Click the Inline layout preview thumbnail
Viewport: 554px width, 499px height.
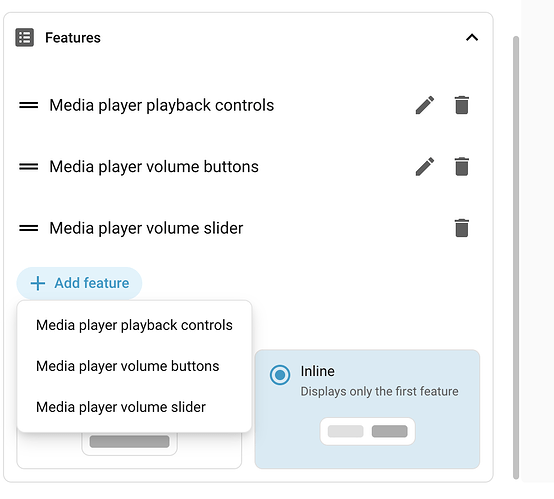tap(367, 432)
